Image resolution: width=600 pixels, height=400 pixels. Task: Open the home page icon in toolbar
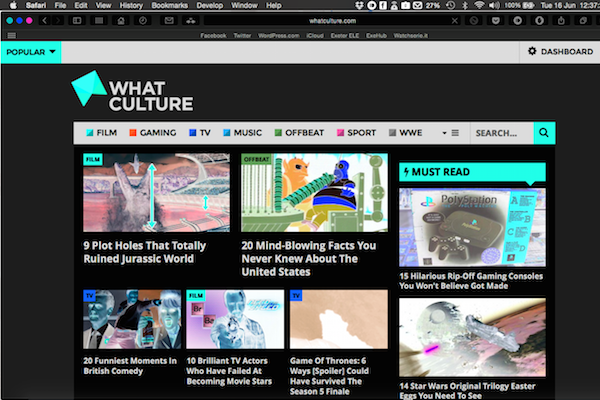pos(121,21)
